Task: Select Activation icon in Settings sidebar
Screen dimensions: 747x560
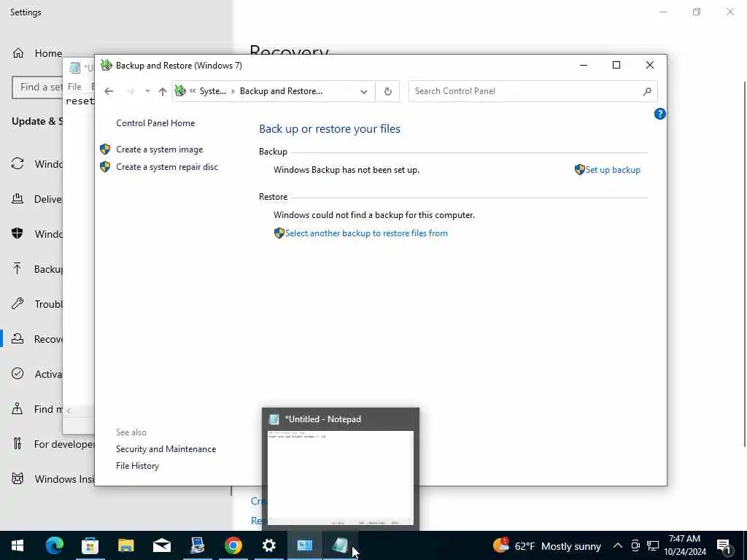Action: [18, 373]
